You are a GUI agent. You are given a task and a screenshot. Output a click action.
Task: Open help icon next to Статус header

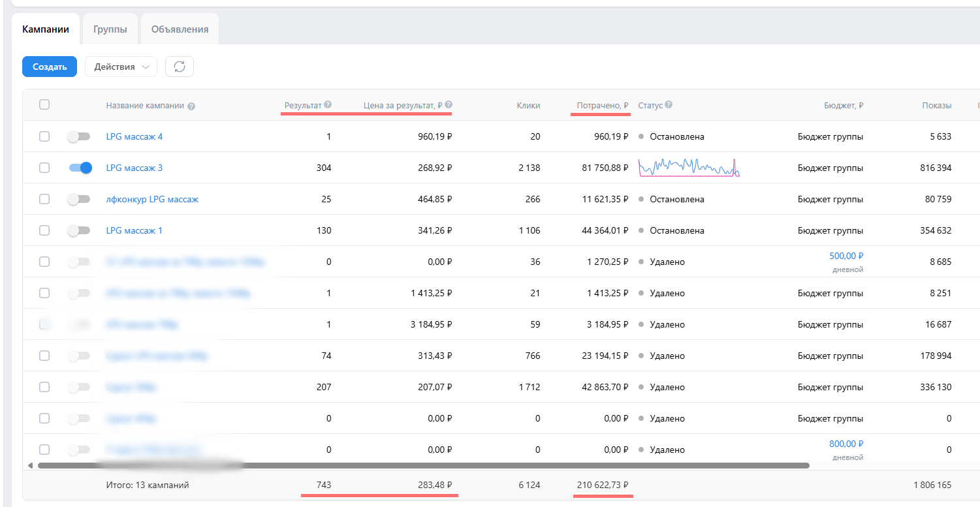click(x=669, y=104)
